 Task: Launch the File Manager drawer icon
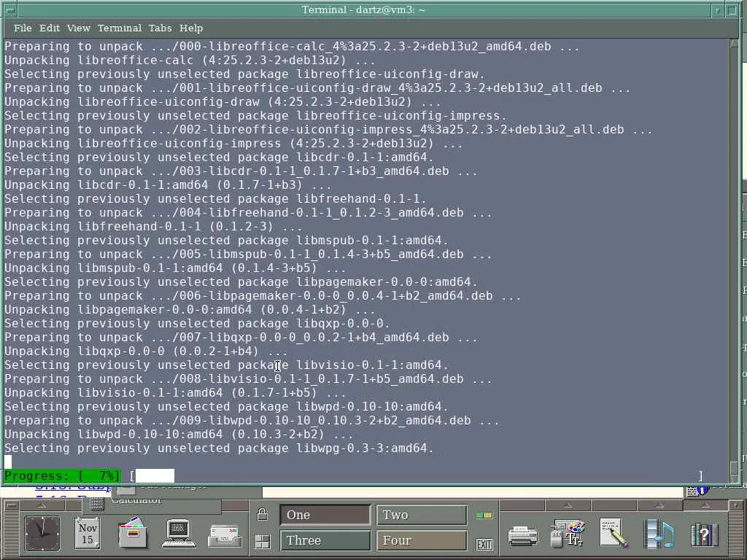pos(133,533)
